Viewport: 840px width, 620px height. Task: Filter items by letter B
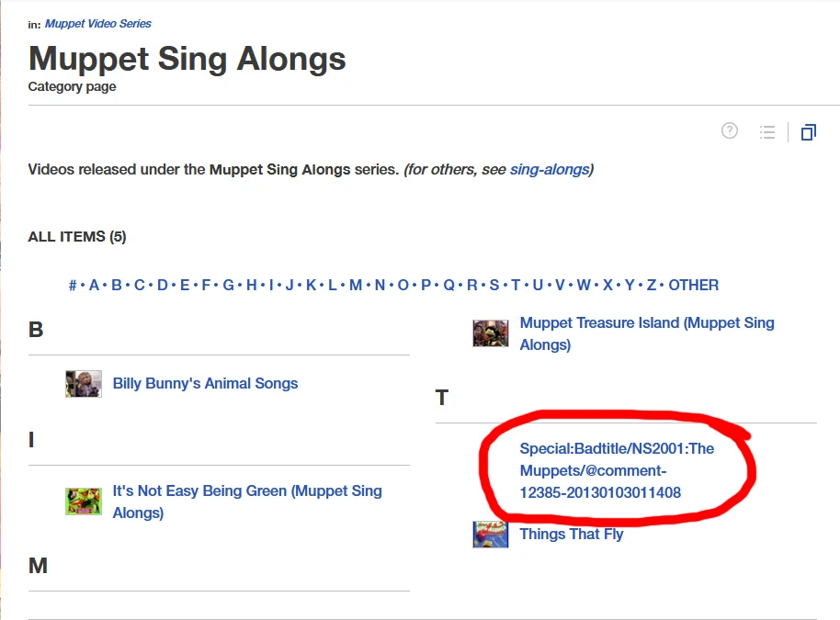pyautogui.click(x=117, y=285)
